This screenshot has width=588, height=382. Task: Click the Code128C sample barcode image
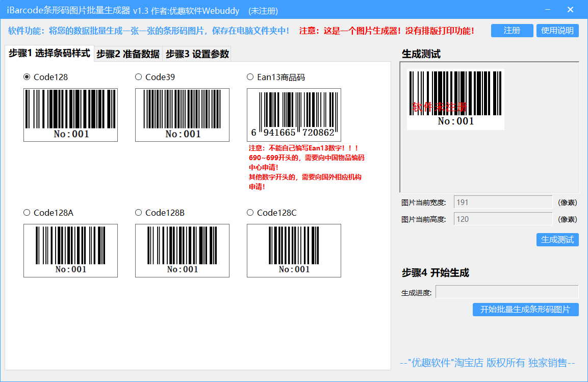(x=294, y=251)
